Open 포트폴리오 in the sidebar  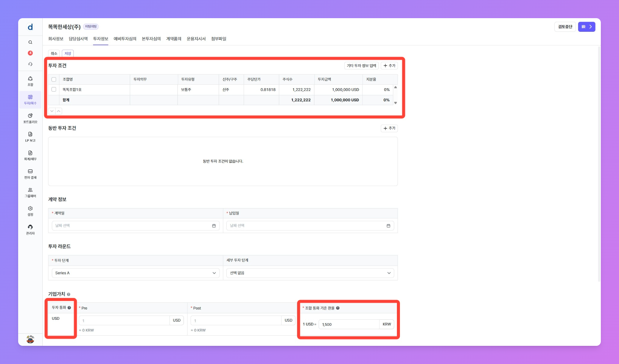[30, 118]
